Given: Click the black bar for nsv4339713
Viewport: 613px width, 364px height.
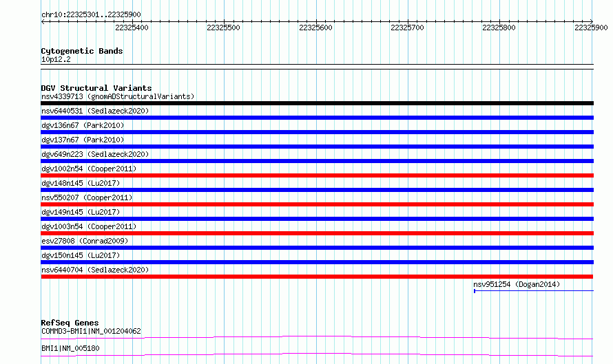Looking at the screenshot, I should (x=317, y=103).
